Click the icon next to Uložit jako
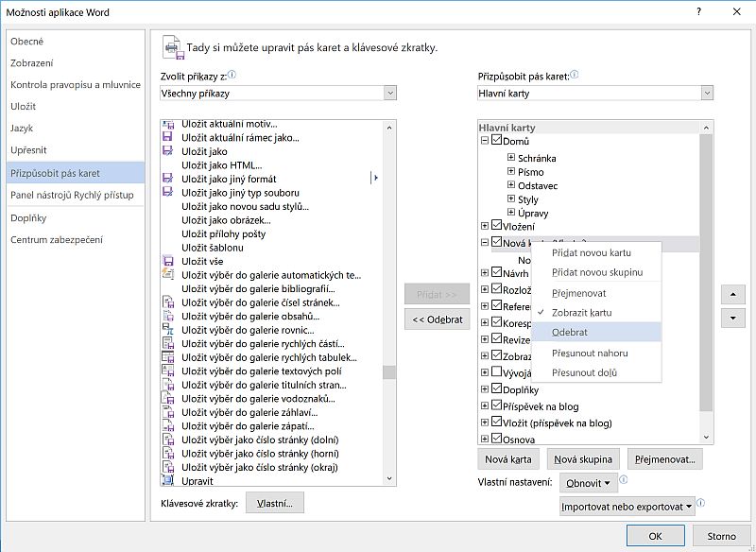The width and height of the screenshot is (756, 552). (x=168, y=151)
